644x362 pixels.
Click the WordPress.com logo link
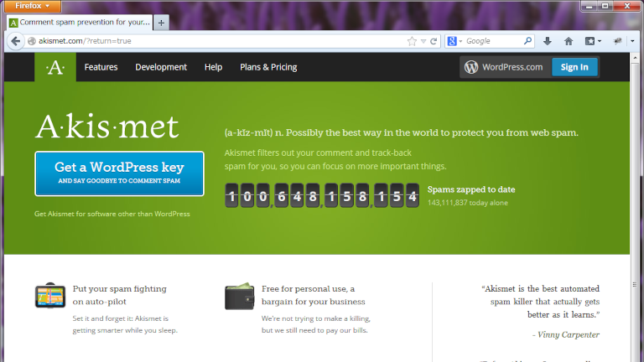(503, 67)
